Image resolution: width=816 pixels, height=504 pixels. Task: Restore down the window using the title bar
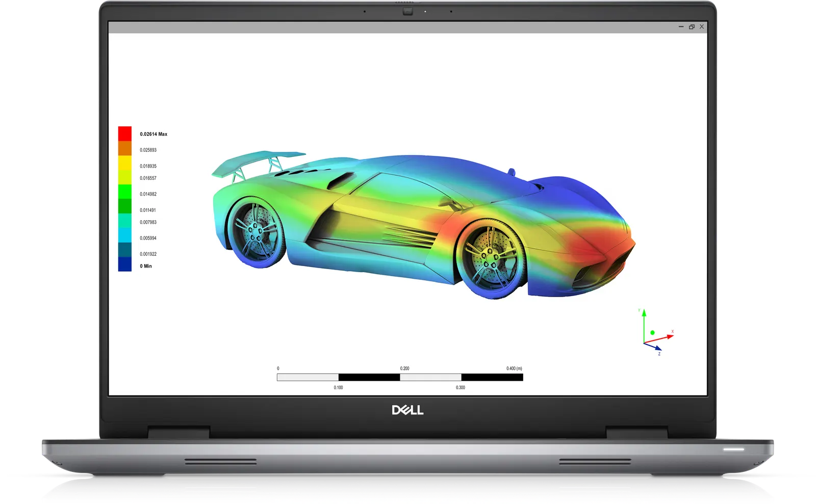(x=692, y=26)
